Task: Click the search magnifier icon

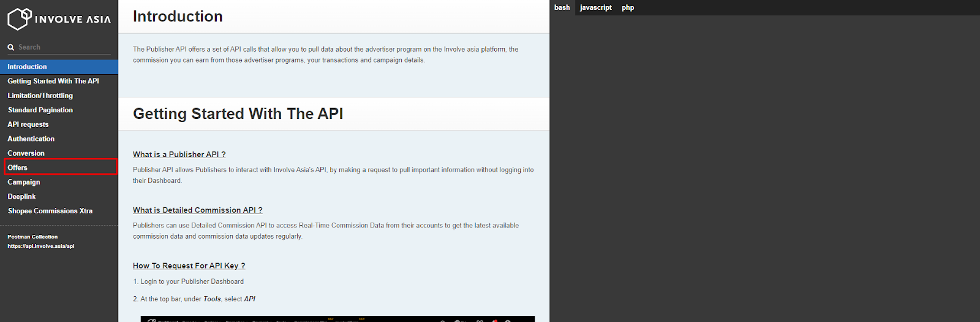Action: (11, 47)
